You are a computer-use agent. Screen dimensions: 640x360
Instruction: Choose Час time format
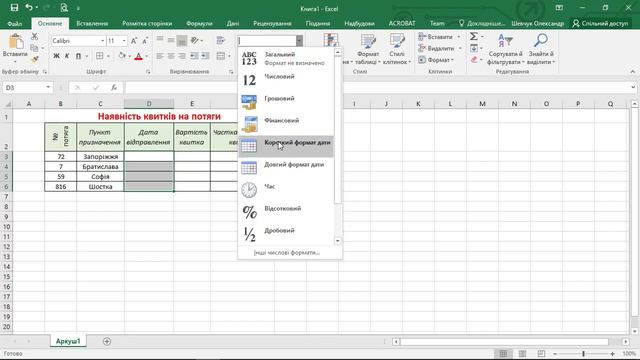pos(286,190)
